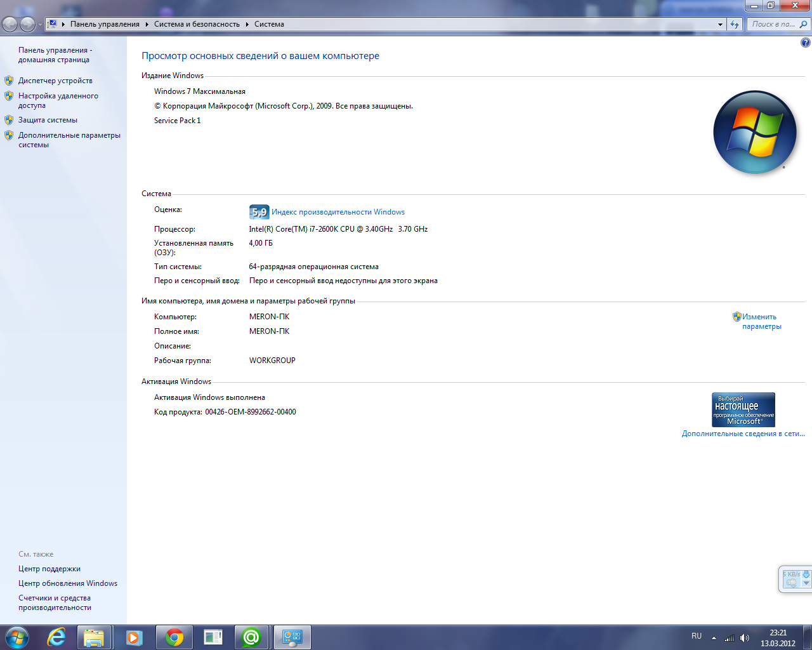Click the shield icon beside 'Диспетчер устройств'

tap(9, 81)
